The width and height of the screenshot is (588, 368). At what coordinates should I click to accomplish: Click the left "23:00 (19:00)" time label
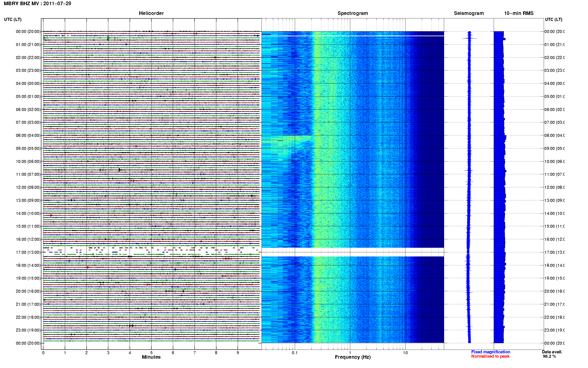[x=28, y=330]
